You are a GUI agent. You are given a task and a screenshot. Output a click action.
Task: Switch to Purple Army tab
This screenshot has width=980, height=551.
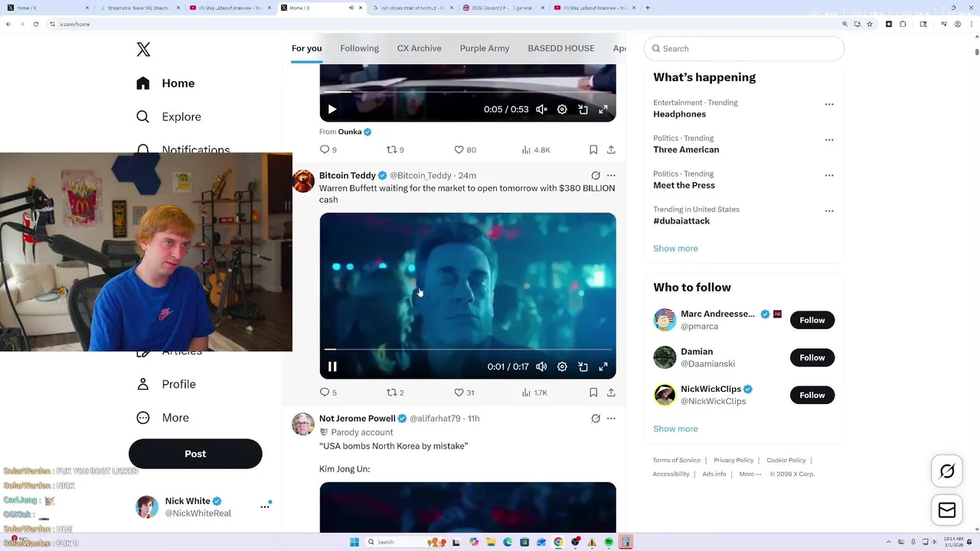click(x=484, y=48)
